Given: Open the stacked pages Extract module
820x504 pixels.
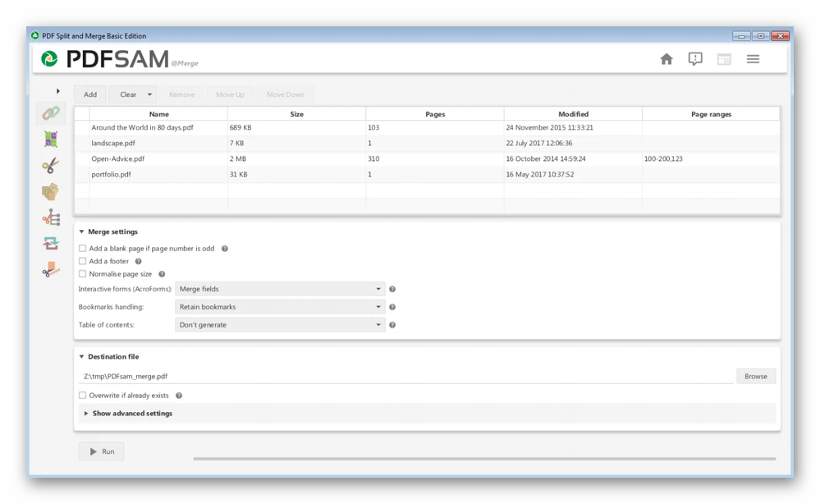Looking at the screenshot, I should click(x=51, y=192).
